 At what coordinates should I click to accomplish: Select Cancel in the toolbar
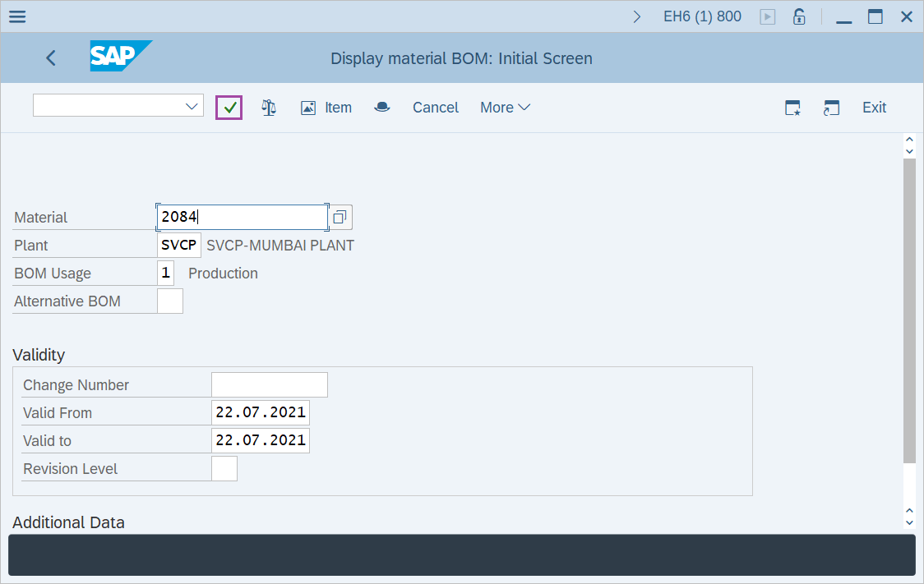(435, 107)
